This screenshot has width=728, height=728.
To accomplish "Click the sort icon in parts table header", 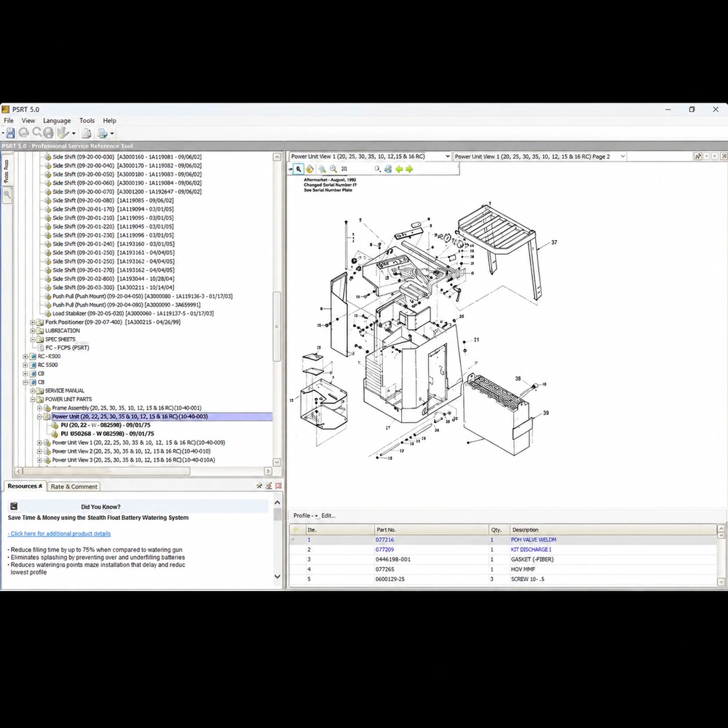I will [x=296, y=529].
